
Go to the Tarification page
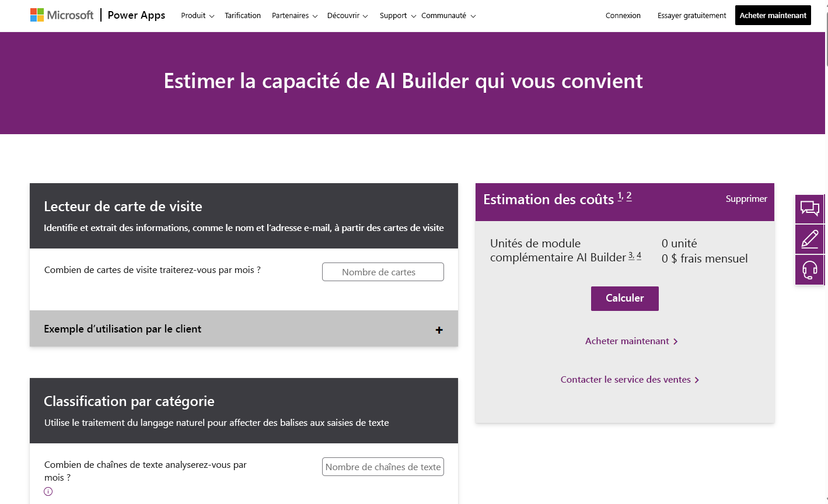point(243,16)
